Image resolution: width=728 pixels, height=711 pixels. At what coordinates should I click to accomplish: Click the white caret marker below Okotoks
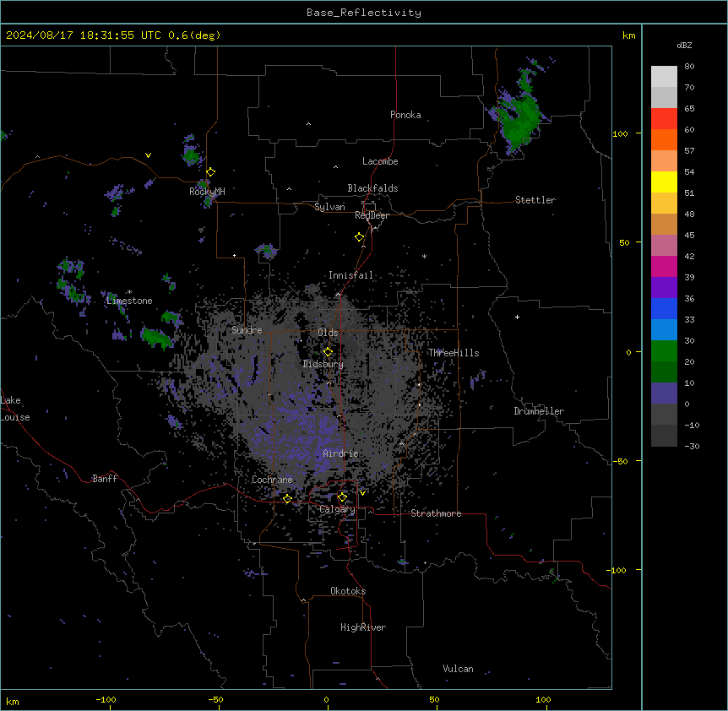click(304, 600)
